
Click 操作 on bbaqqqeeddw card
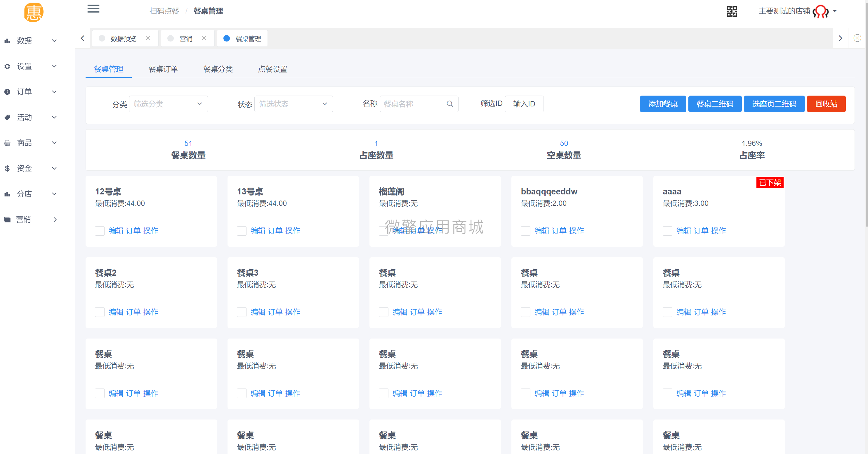(576, 231)
